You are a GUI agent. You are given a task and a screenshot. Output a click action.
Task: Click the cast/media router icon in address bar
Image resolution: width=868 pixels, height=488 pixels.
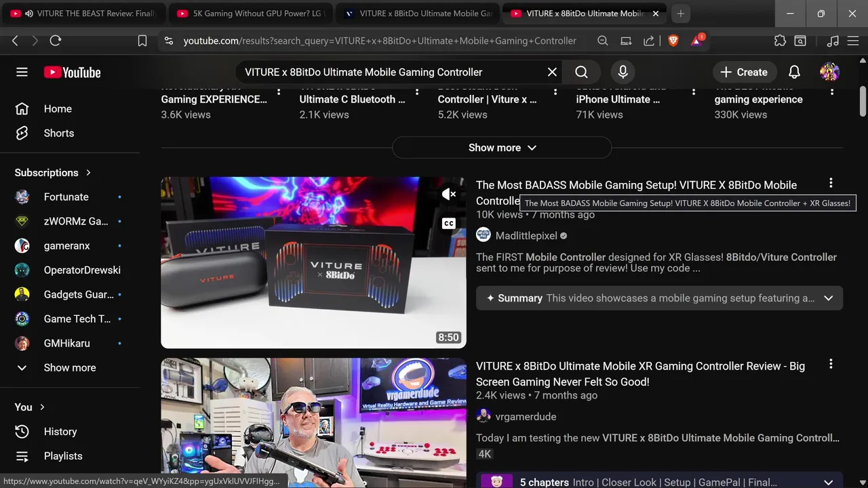pos(626,41)
